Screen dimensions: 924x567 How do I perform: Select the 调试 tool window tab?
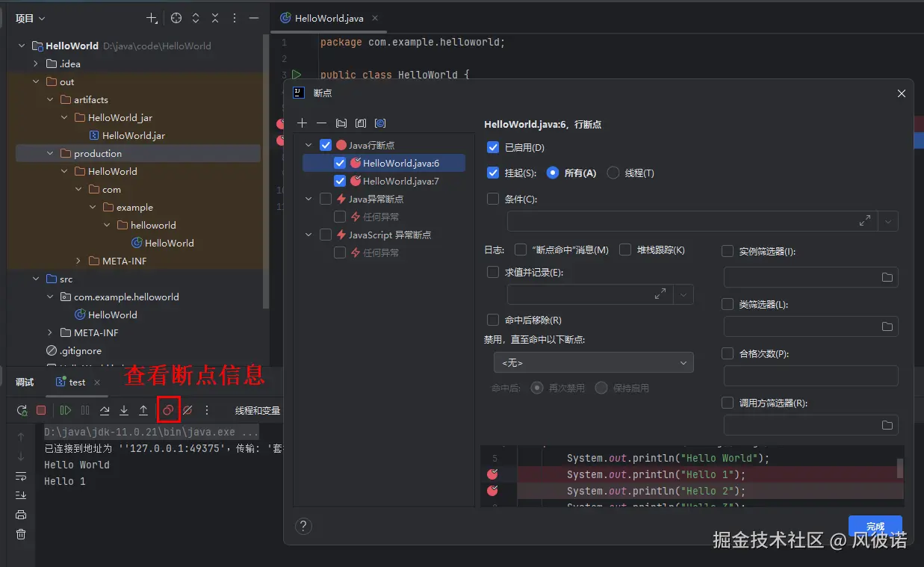click(x=25, y=382)
